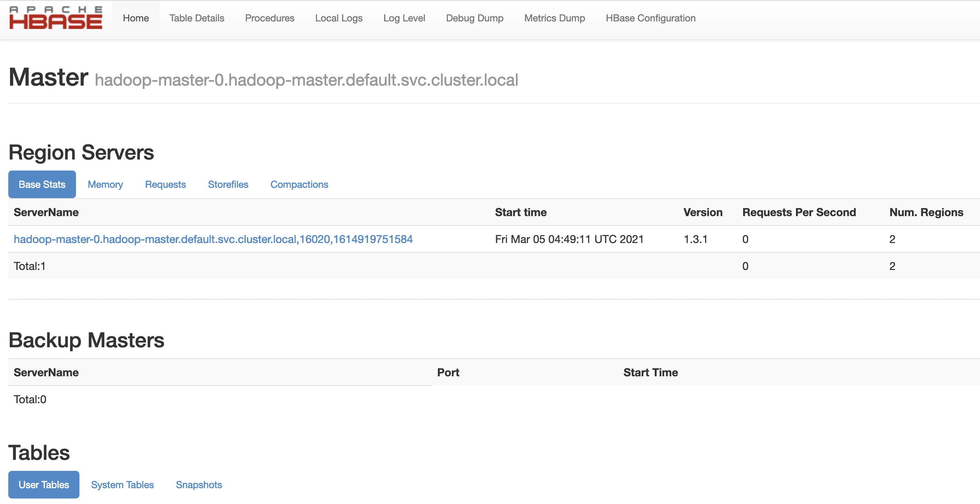The image size is (980, 504).
Task: Click the Apache HBase logo
Action: tap(56, 18)
